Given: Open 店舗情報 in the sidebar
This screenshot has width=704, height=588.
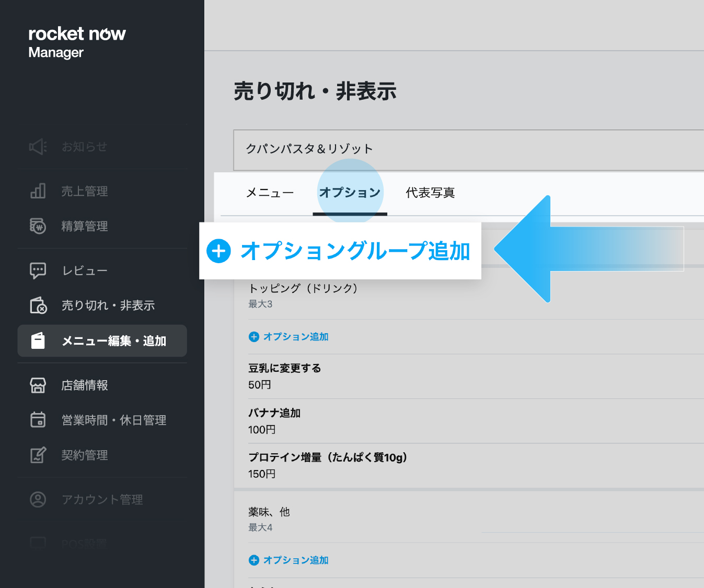Looking at the screenshot, I should [x=85, y=385].
